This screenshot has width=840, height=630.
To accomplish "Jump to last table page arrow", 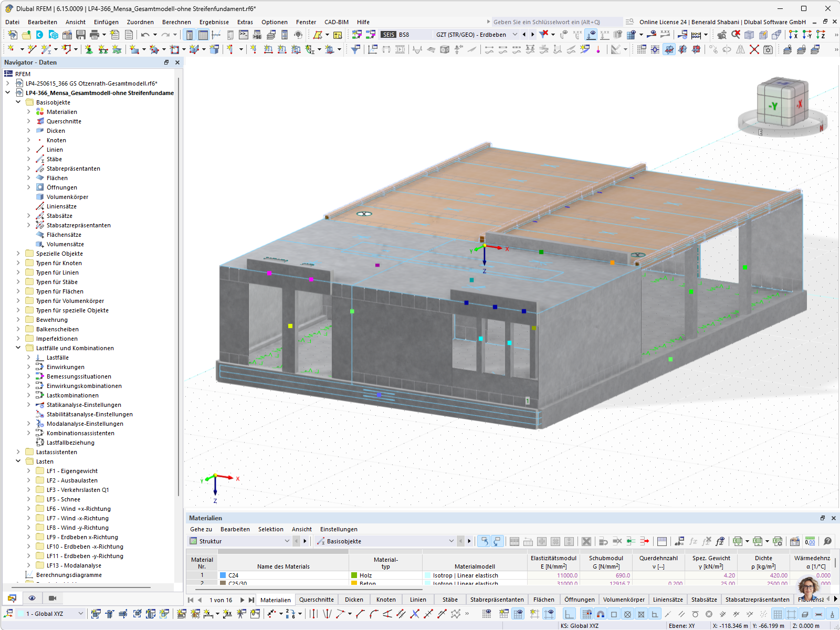I will pos(251,600).
